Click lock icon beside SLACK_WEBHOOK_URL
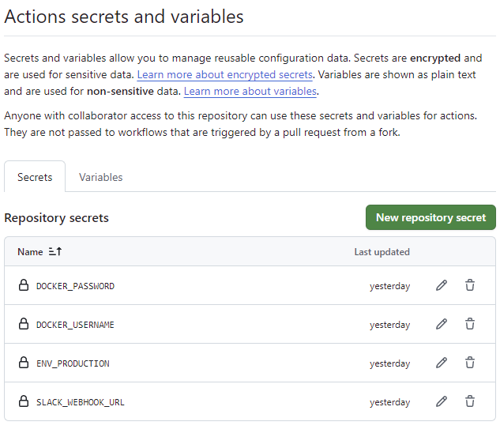The width and height of the screenshot is (500, 448). coord(24,401)
